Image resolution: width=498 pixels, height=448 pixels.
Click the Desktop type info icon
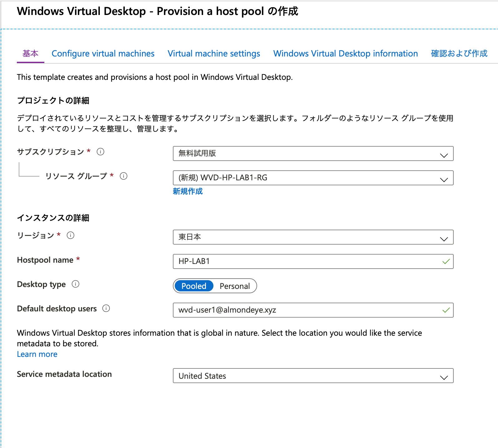coord(75,284)
